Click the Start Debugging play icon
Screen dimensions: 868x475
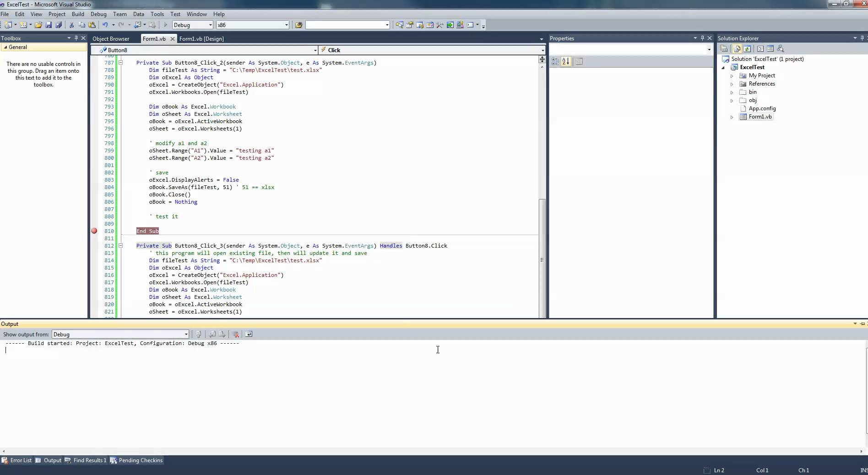coord(165,25)
